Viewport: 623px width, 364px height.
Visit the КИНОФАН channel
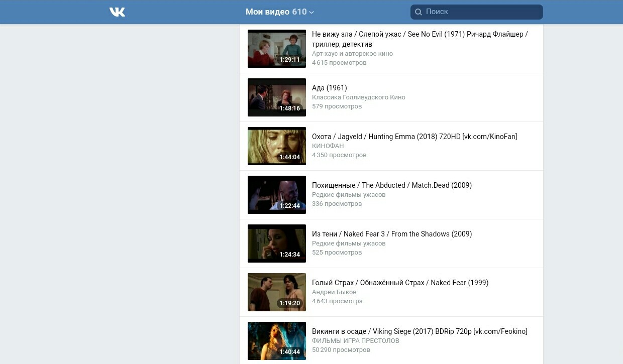click(x=328, y=146)
